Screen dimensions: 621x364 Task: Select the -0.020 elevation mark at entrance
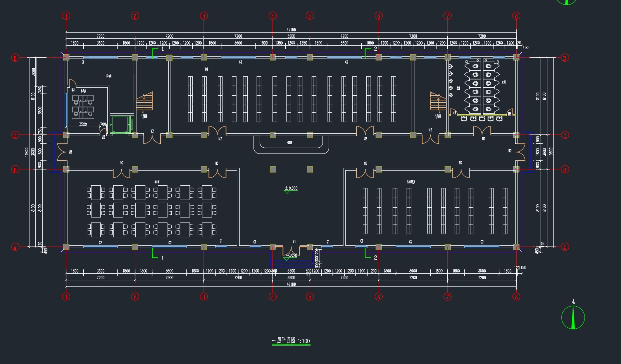click(x=291, y=256)
